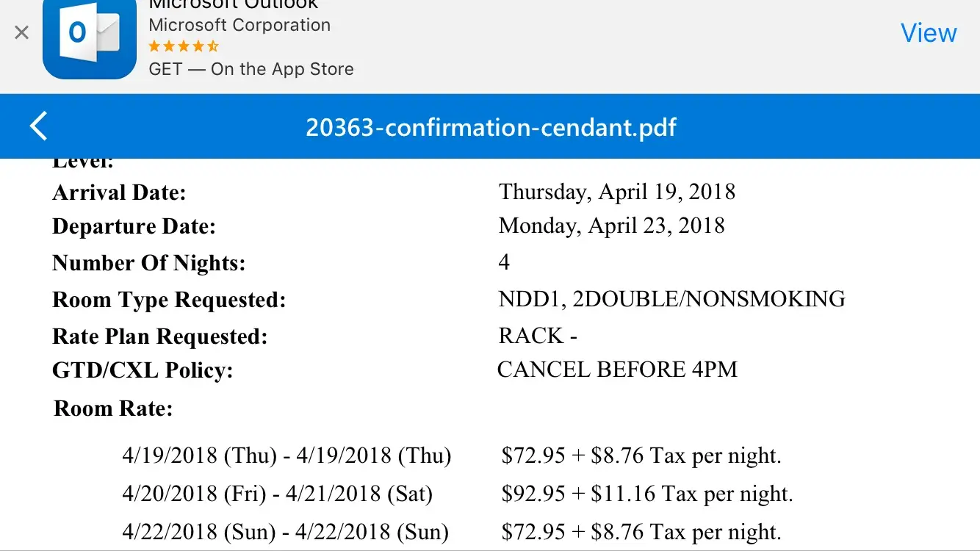Viewport: 980px width, 551px height.
Task: Tap the NDD1, 2DOUBLE/NONSMOKING room type
Action: click(671, 299)
